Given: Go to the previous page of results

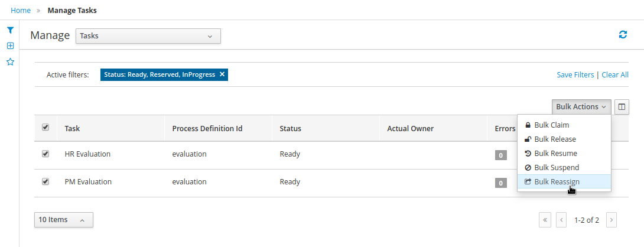Looking at the screenshot, I should tap(561, 220).
